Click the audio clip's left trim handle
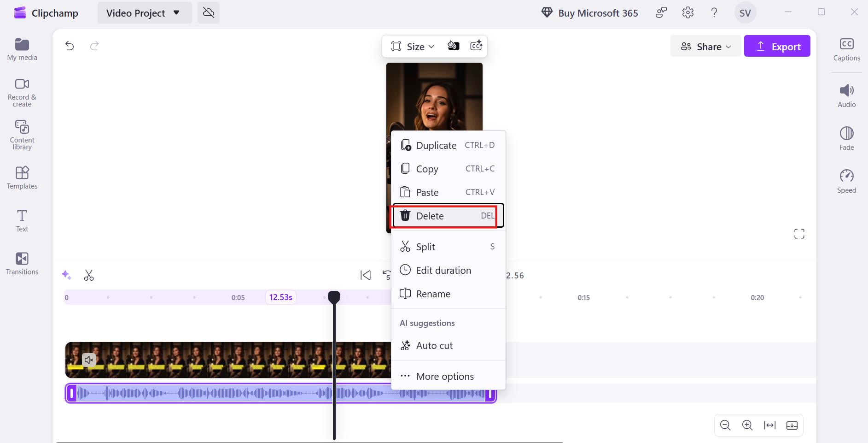Image resolution: width=868 pixels, height=443 pixels. [71, 394]
